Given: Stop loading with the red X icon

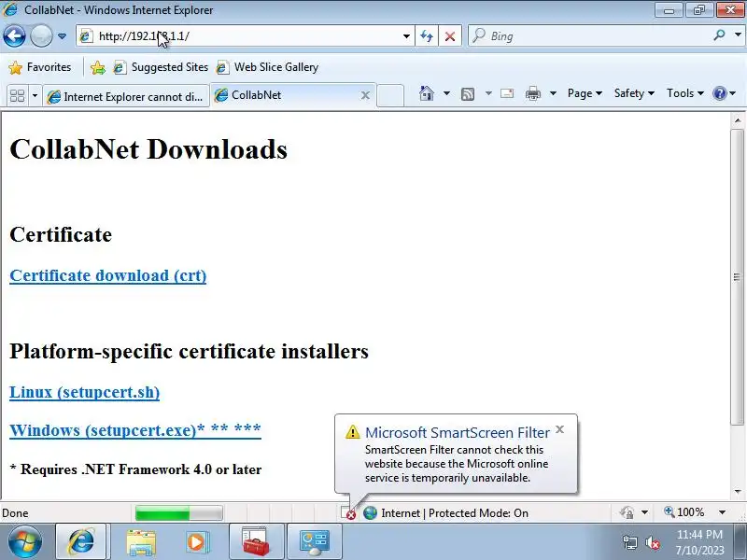Looking at the screenshot, I should tap(450, 36).
